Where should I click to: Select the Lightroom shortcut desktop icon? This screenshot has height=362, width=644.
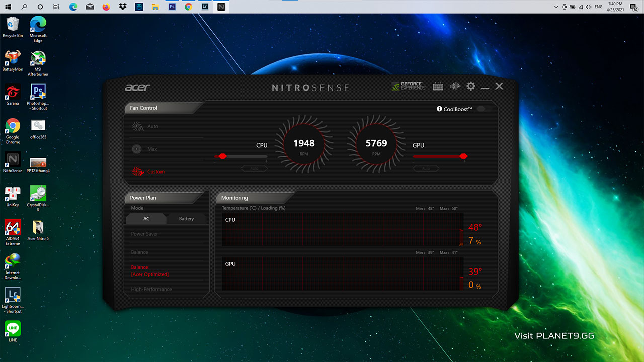(x=13, y=300)
